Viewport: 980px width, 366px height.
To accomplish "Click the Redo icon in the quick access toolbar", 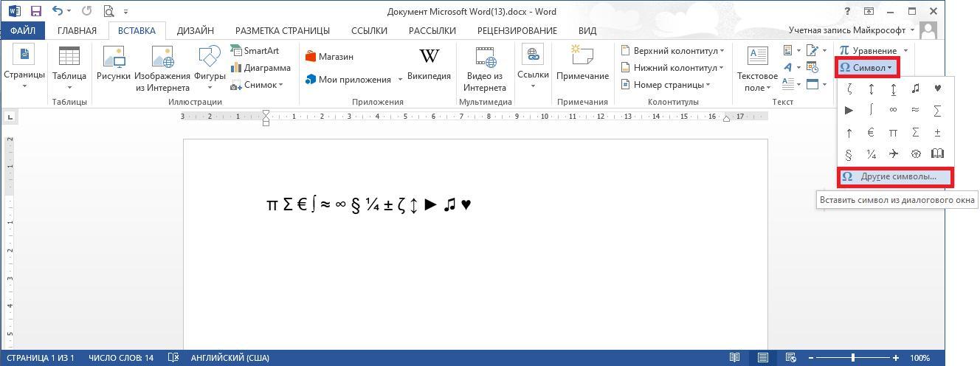I will 86,11.
